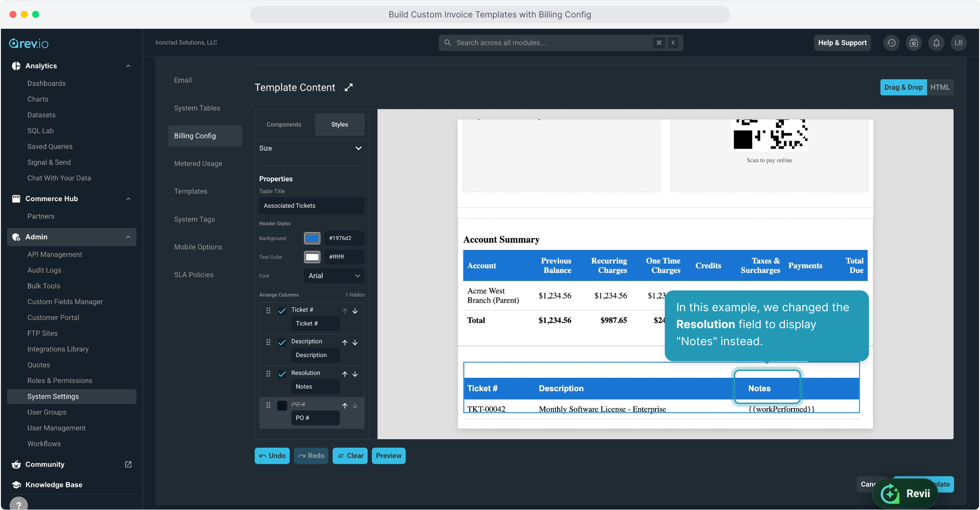
Task: Move Description column up
Action: 345,343
